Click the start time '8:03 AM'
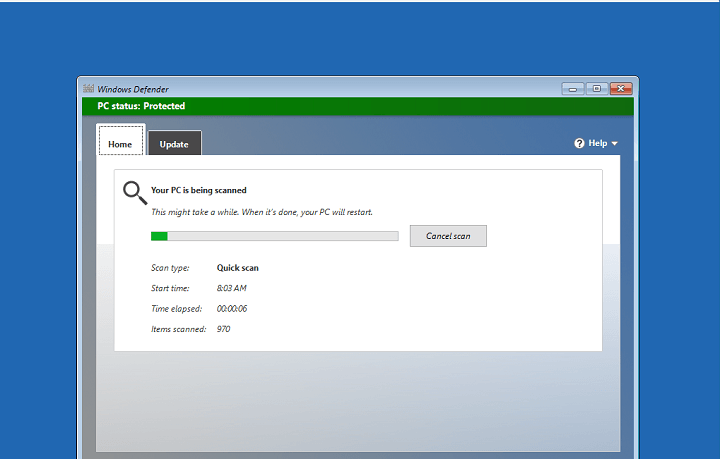The width and height of the screenshot is (720, 459). tap(231, 288)
